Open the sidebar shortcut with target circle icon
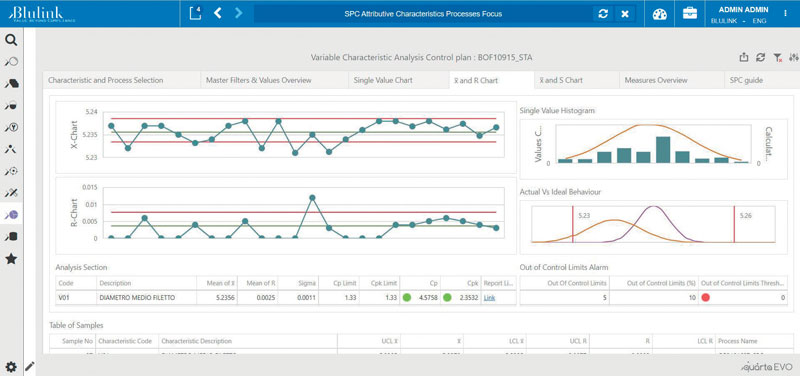The image size is (800, 376). (11, 171)
